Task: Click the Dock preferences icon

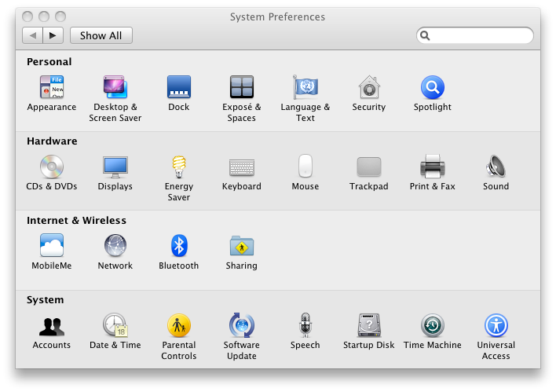Action: coord(179,87)
